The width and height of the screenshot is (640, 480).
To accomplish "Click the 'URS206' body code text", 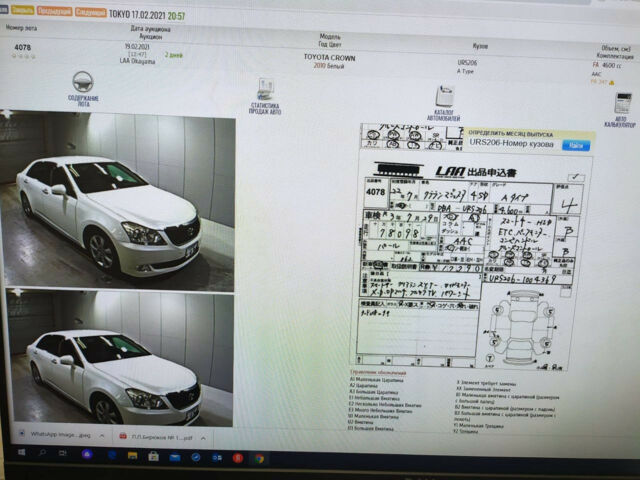I will pos(467,63).
